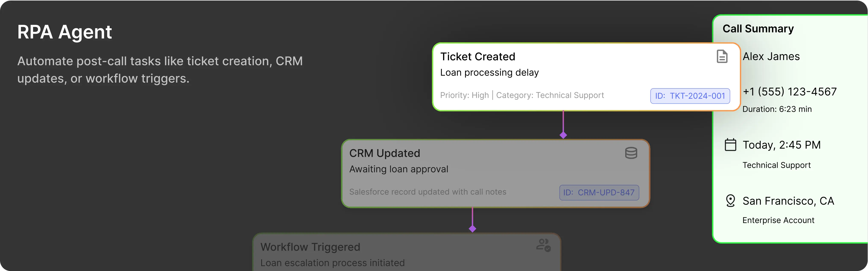The image size is (868, 271).
Task: Click the user-check icon on Workflow Triggered card
Action: click(x=543, y=245)
